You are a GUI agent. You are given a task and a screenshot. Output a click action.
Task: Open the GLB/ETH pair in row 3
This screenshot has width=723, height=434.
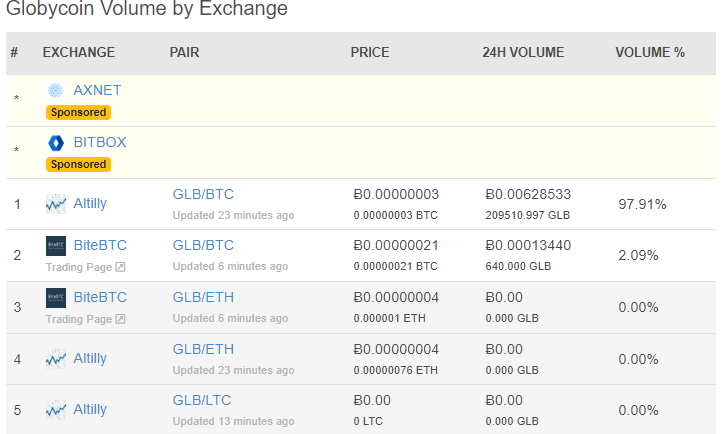203,297
